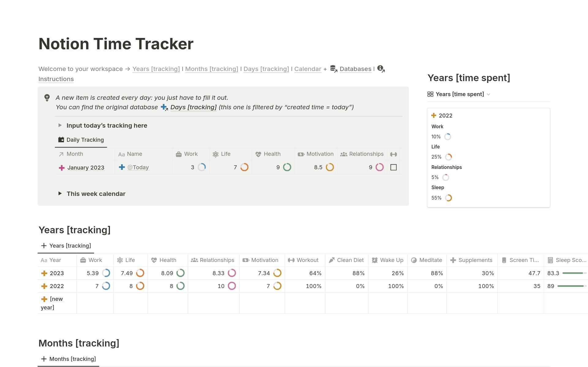
Task: Open the Relationships column header in Years table
Action: 213,260
